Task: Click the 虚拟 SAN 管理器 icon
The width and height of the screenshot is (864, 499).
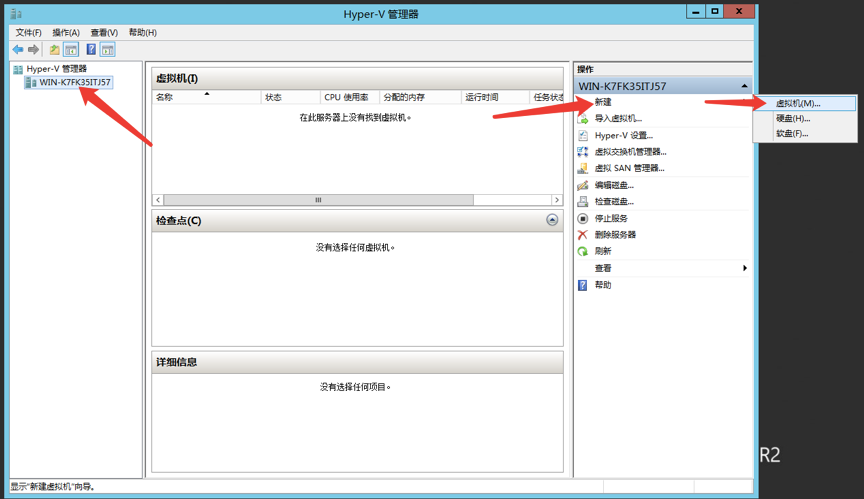Action: (582, 168)
